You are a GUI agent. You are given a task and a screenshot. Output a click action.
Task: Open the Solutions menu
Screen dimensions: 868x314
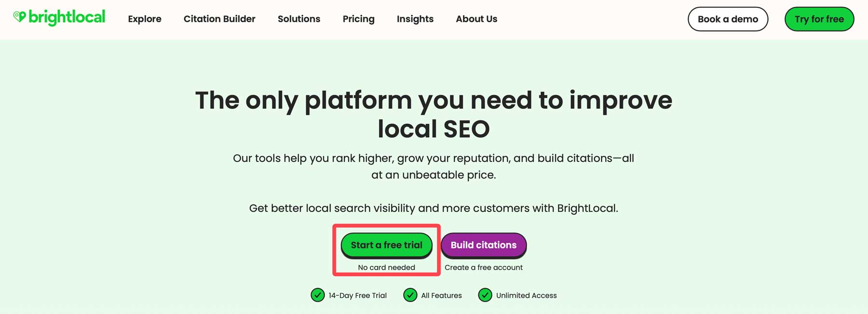tap(299, 19)
